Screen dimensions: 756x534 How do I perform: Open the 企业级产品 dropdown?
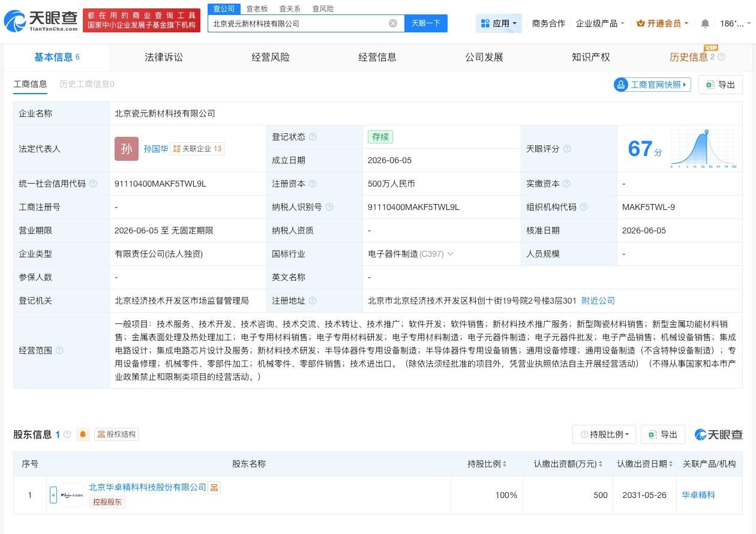click(x=600, y=23)
